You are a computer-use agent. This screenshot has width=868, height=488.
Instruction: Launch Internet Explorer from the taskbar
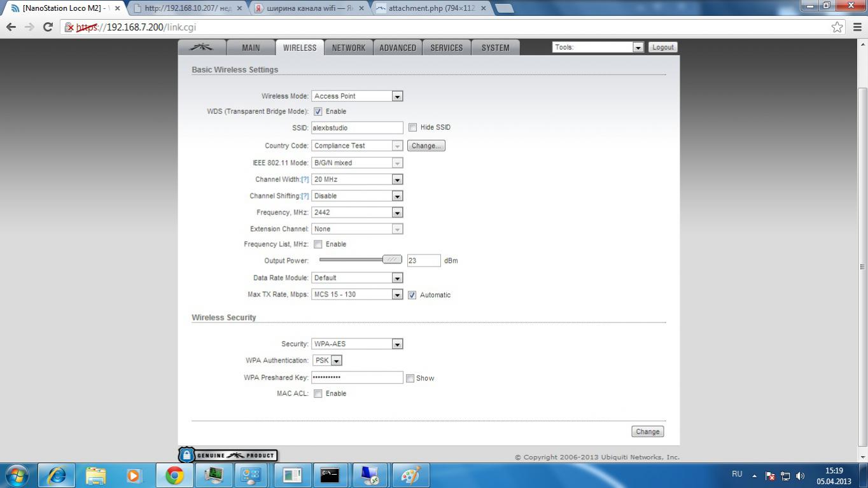point(57,475)
